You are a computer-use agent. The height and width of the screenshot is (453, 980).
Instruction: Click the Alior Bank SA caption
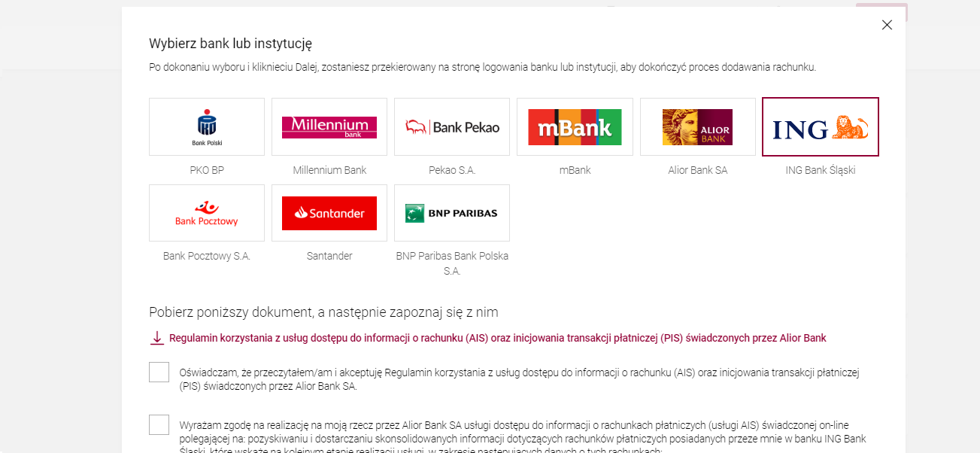pos(698,170)
